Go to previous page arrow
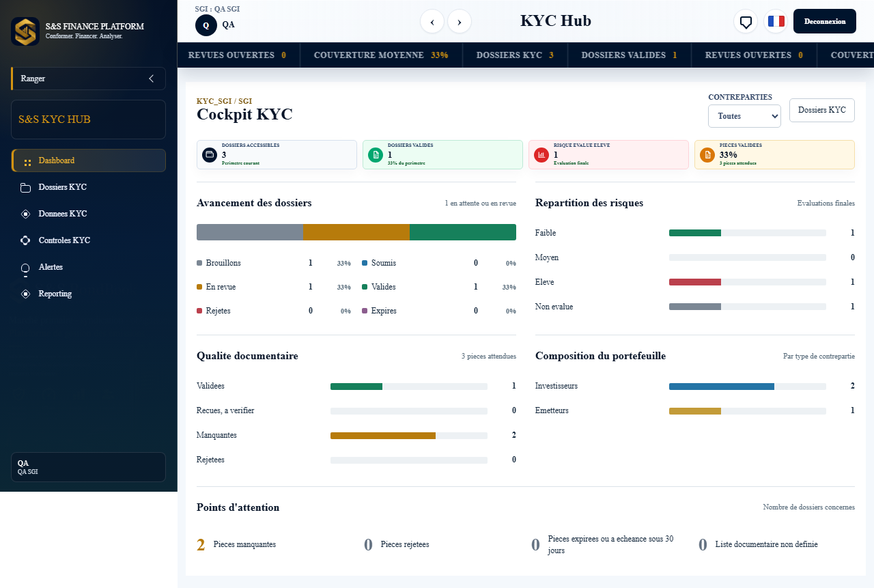This screenshot has width=874, height=588. point(432,22)
